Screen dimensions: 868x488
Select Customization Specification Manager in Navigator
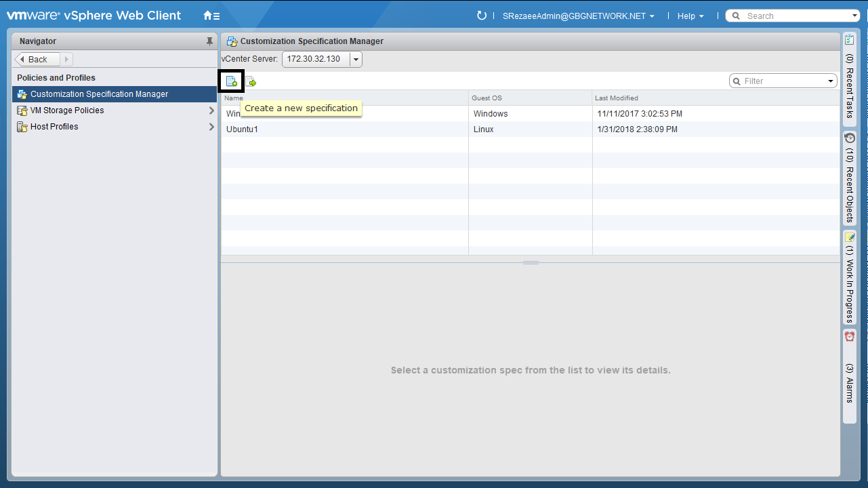pos(99,94)
